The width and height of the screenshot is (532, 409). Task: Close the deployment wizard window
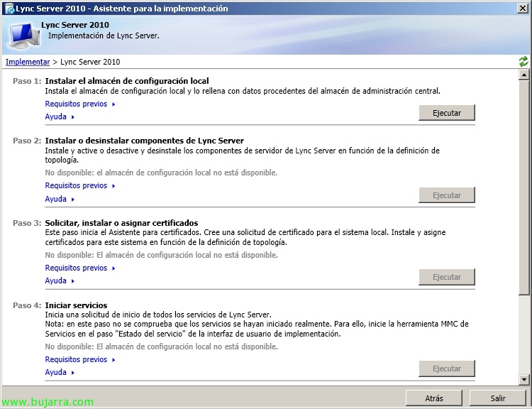(523, 9)
